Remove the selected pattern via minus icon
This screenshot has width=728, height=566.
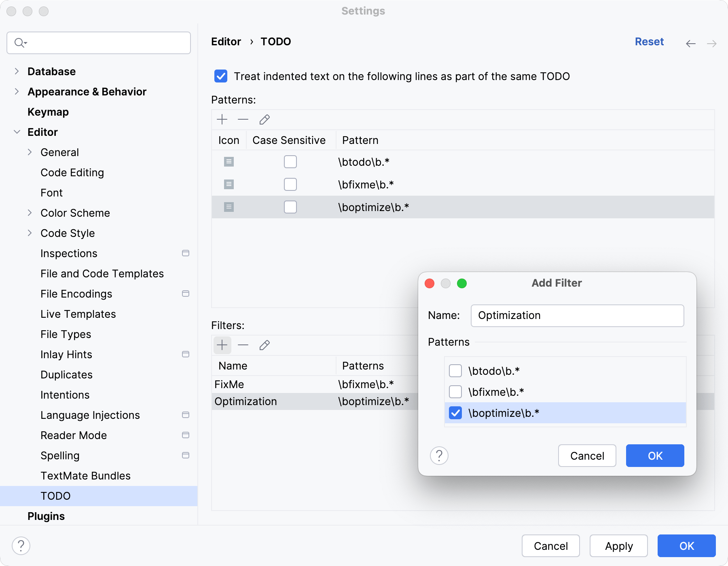tap(243, 120)
